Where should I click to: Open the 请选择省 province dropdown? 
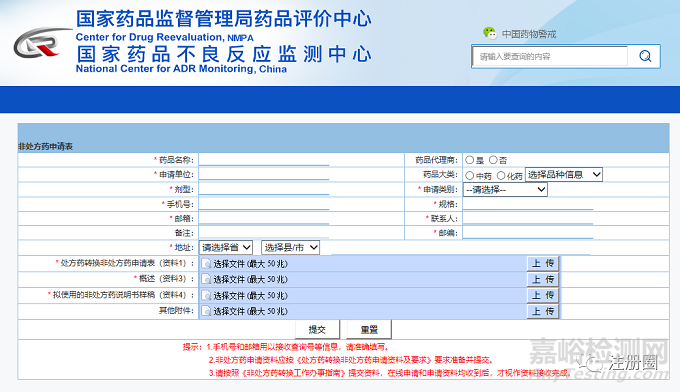pyautogui.click(x=226, y=248)
